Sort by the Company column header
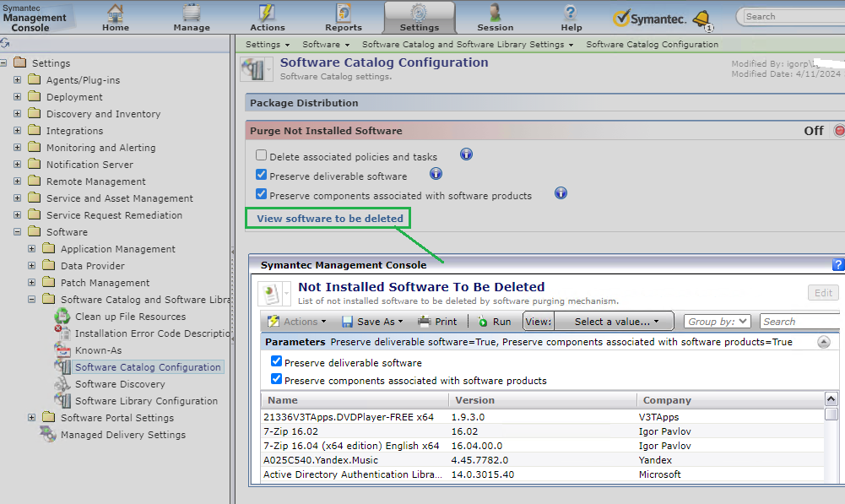Viewport: 845px width, 504px height. pos(730,400)
